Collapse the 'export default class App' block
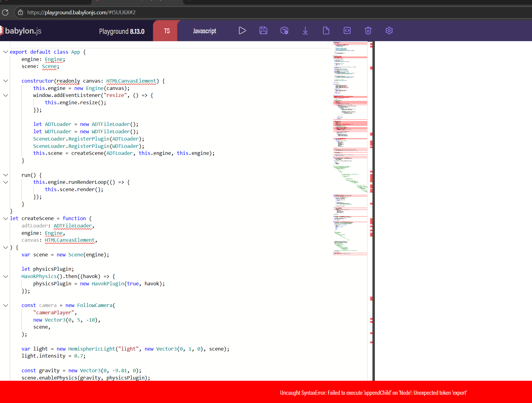 tap(5, 52)
